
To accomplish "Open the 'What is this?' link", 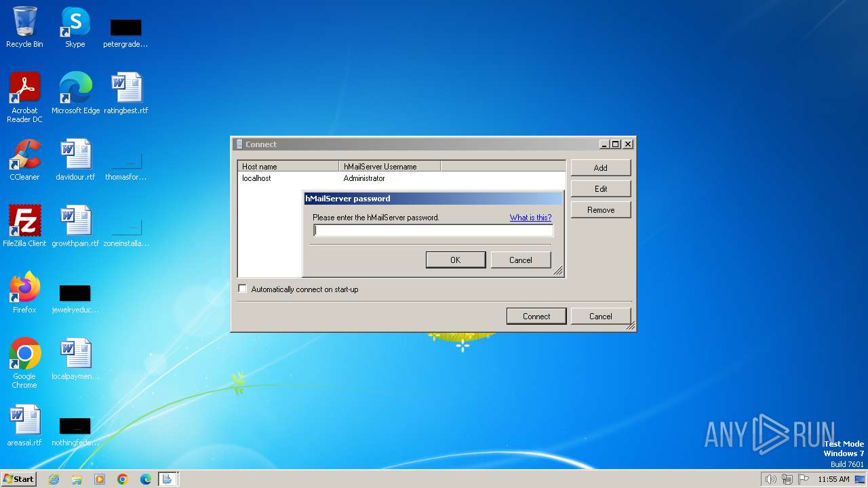I will pos(530,218).
